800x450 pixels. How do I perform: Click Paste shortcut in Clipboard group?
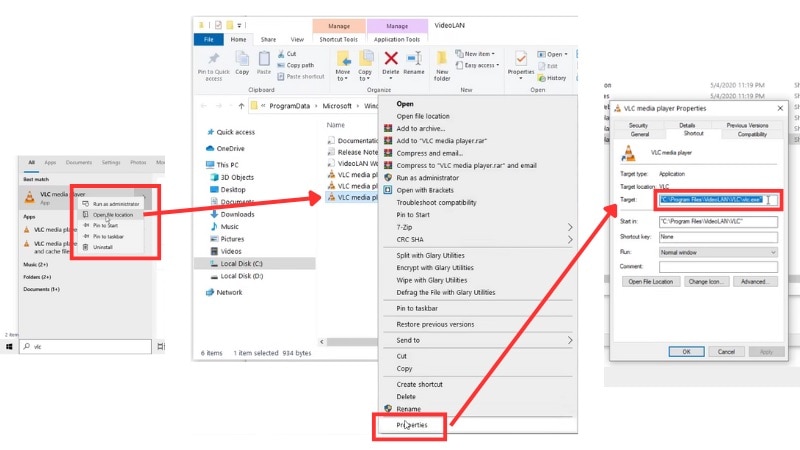[301, 77]
